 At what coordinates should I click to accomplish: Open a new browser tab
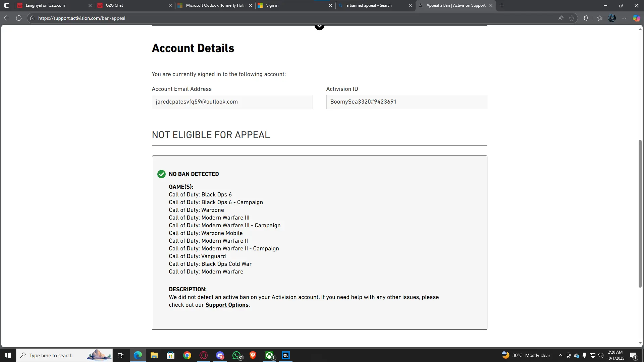[x=502, y=5]
